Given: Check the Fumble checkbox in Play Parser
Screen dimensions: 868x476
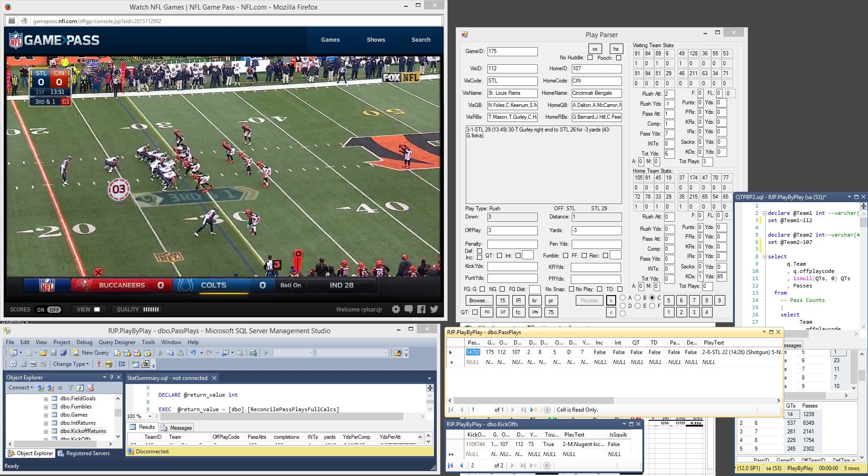Looking at the screenshot, I should (565, 256).
